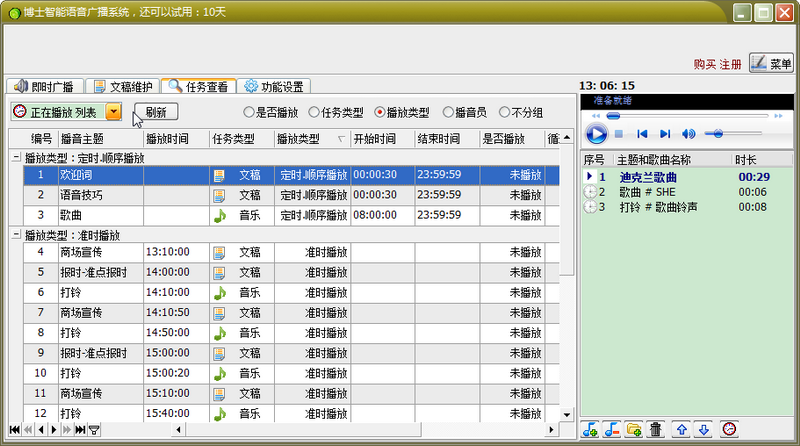
Task: Click the 任务类型 column header
Action: coord(242,139)
